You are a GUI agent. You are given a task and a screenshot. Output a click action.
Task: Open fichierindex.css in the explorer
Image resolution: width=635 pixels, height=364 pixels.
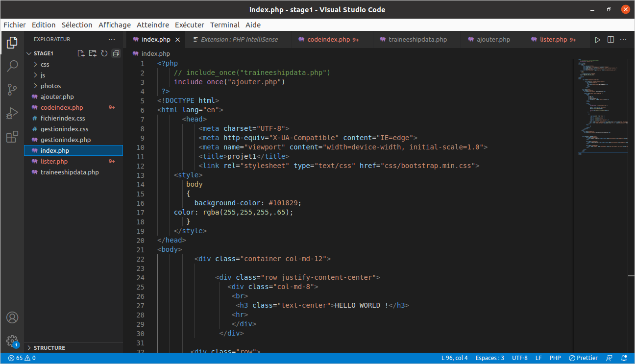tap(73, 118)
